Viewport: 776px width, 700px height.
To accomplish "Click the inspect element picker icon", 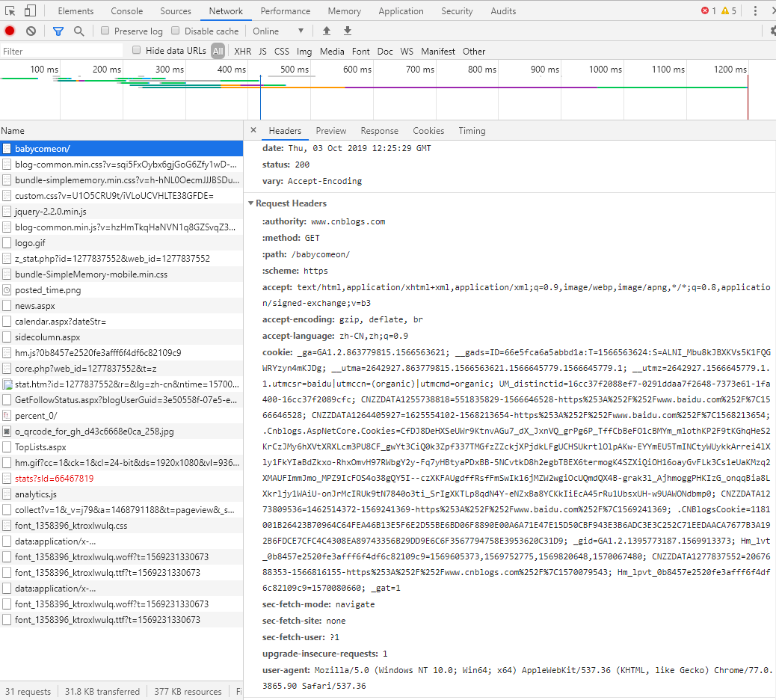I will [10, 11].
